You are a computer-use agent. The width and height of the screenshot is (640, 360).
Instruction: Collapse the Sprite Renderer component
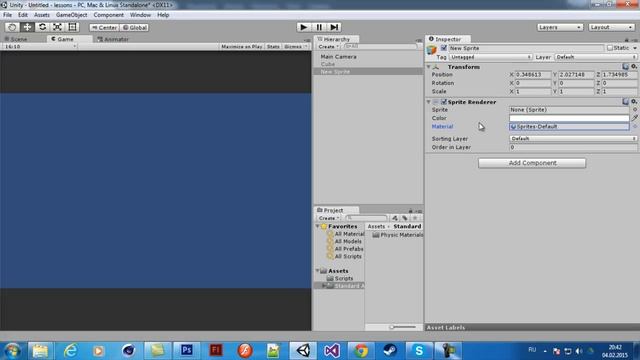[x=429, y=102]
